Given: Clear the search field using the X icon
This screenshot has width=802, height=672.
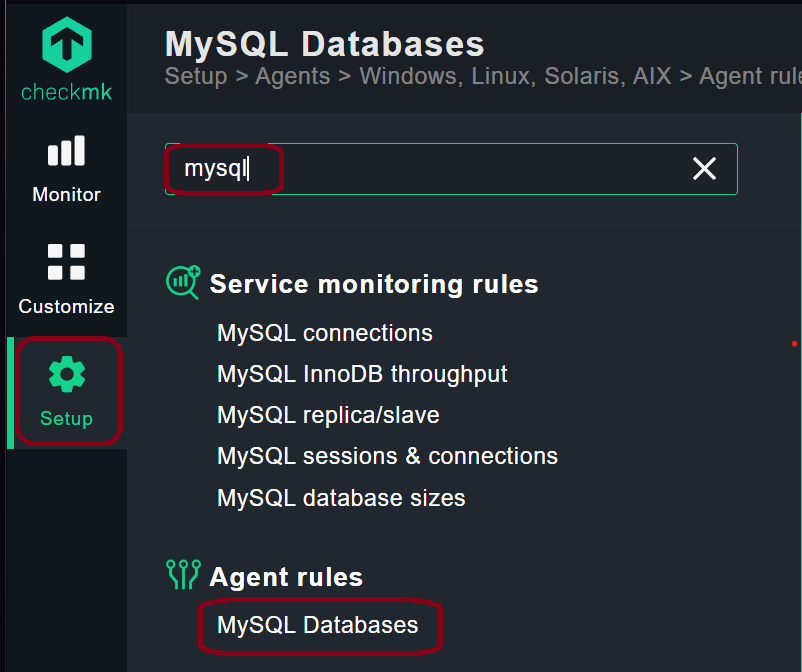Looking at the screenshot, I should 704,168.
